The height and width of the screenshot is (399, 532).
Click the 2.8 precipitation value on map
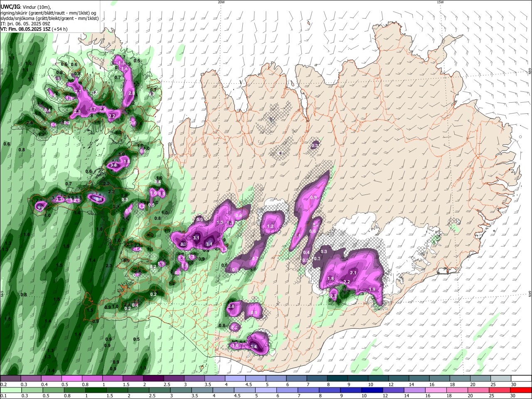[232, 306]
